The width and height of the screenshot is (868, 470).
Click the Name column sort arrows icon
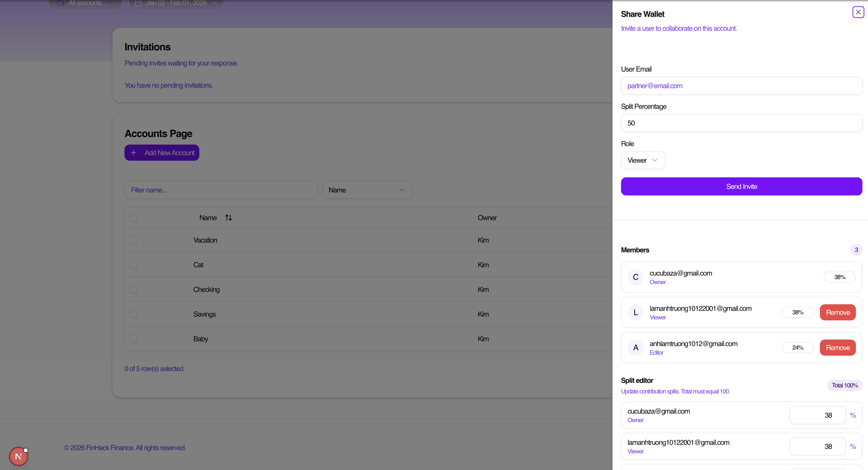(x=228, y=218)
